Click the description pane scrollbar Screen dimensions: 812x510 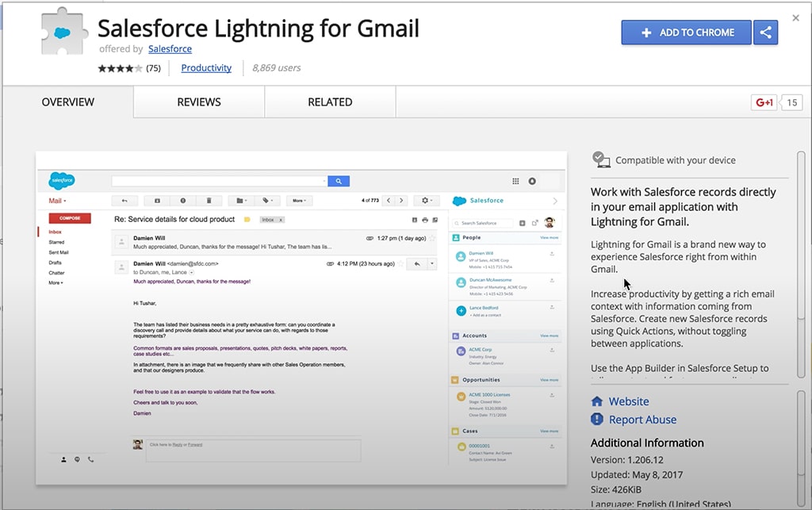(801, 264)
